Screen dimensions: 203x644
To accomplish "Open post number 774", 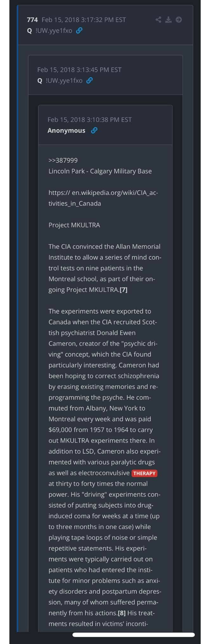I will click(32, 20).
